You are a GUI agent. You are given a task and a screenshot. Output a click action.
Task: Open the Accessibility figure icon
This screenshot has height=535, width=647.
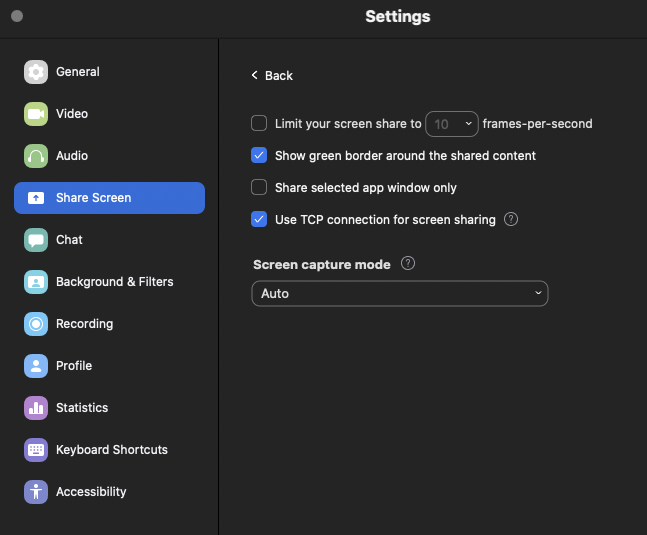coord(36,492)
